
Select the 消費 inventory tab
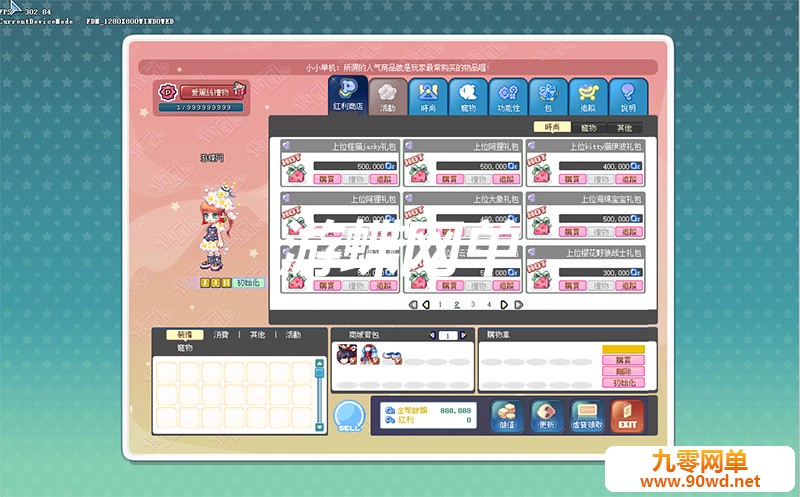coord(221,335)
